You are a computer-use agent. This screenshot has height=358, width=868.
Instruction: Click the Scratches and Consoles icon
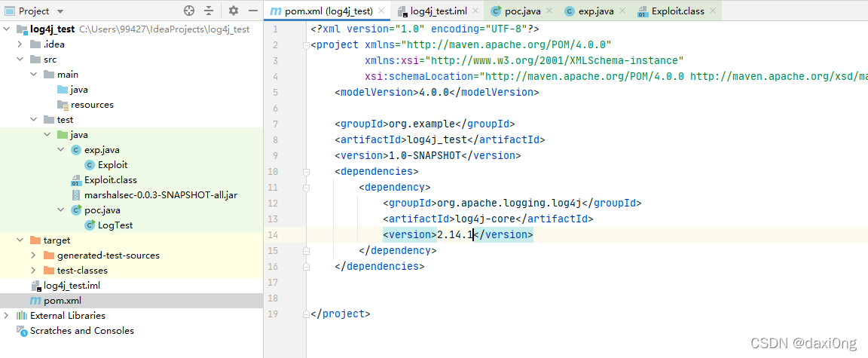[22, 331]
